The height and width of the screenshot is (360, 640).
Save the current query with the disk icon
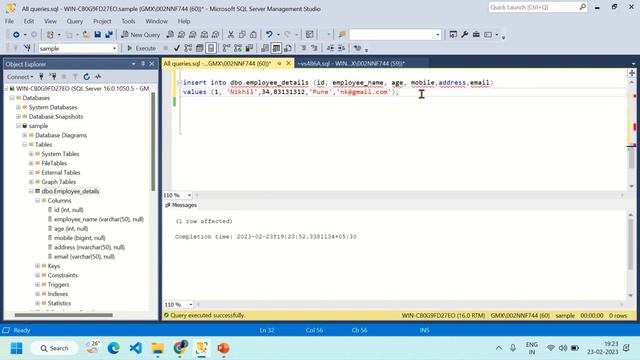pyautogui.click(x=98, y=35)
